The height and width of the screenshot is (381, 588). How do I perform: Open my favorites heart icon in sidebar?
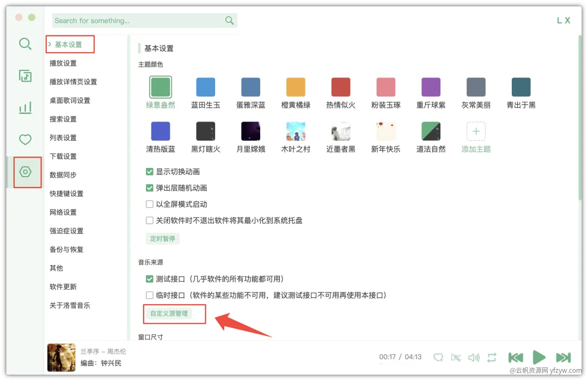[25, 140]
